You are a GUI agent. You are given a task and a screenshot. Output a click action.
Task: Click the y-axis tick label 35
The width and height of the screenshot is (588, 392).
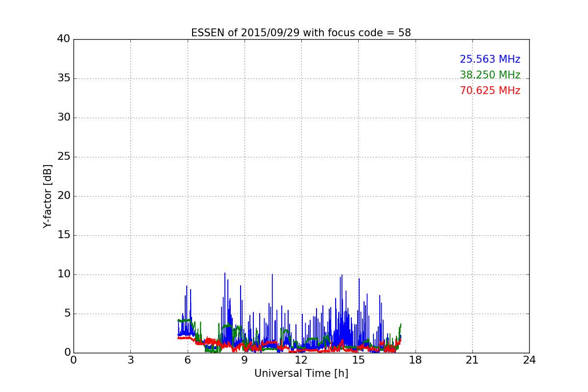[64, 78]
